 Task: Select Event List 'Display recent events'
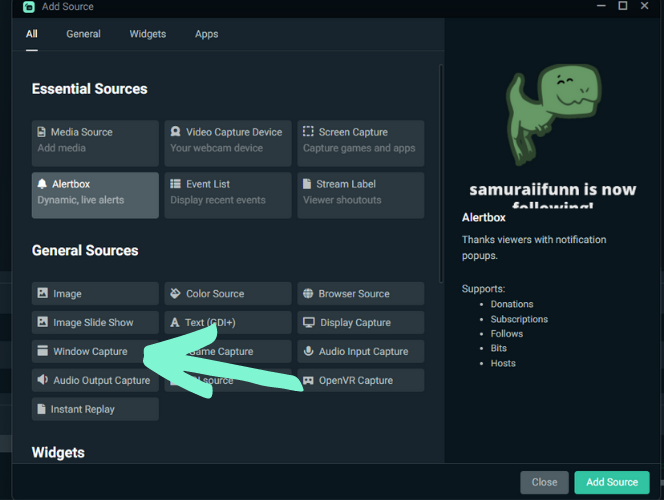click(228, 195)
